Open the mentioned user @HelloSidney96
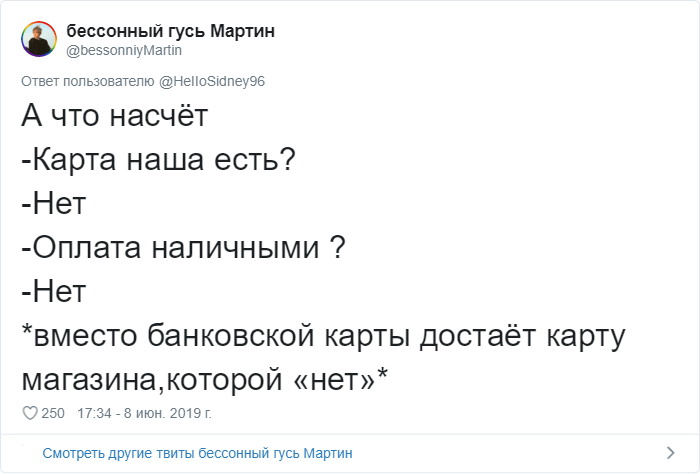 point(212,82)
